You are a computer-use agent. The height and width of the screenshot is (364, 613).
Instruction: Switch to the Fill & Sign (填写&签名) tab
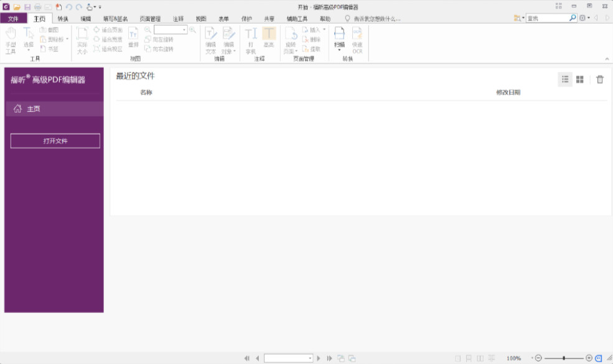(115, 19)
